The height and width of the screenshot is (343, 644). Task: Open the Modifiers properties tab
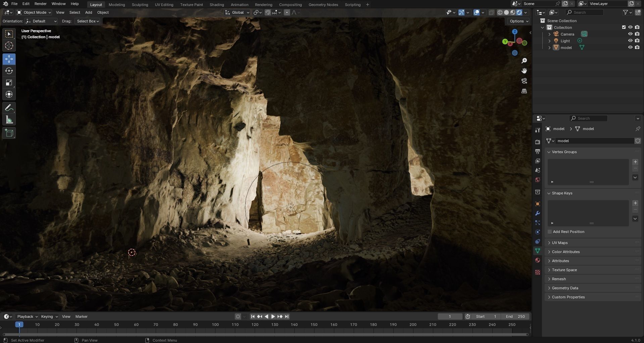click(538, 213)
